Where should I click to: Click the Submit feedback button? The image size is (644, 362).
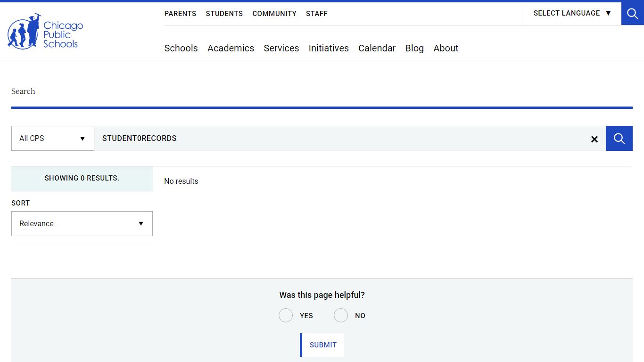coord(322,345)
